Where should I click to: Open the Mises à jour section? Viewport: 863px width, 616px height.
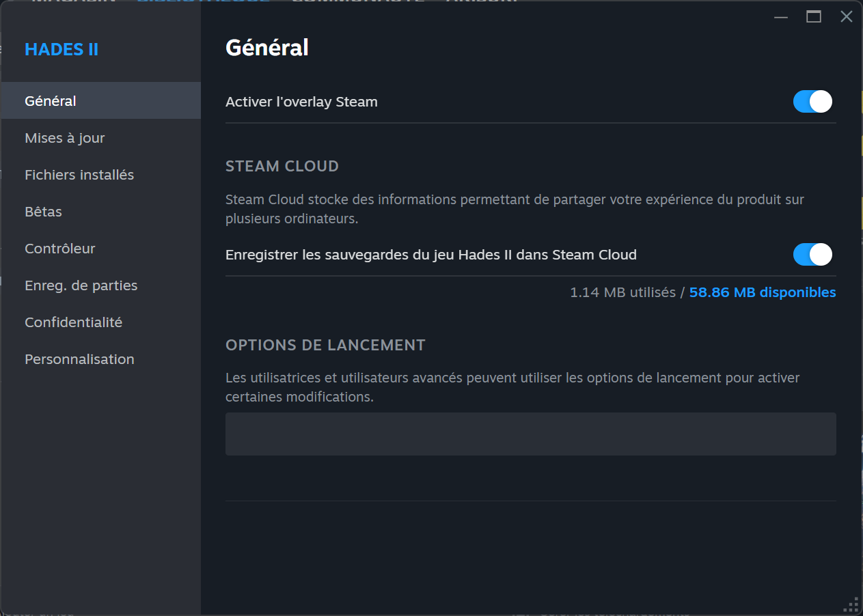point(100,138)
